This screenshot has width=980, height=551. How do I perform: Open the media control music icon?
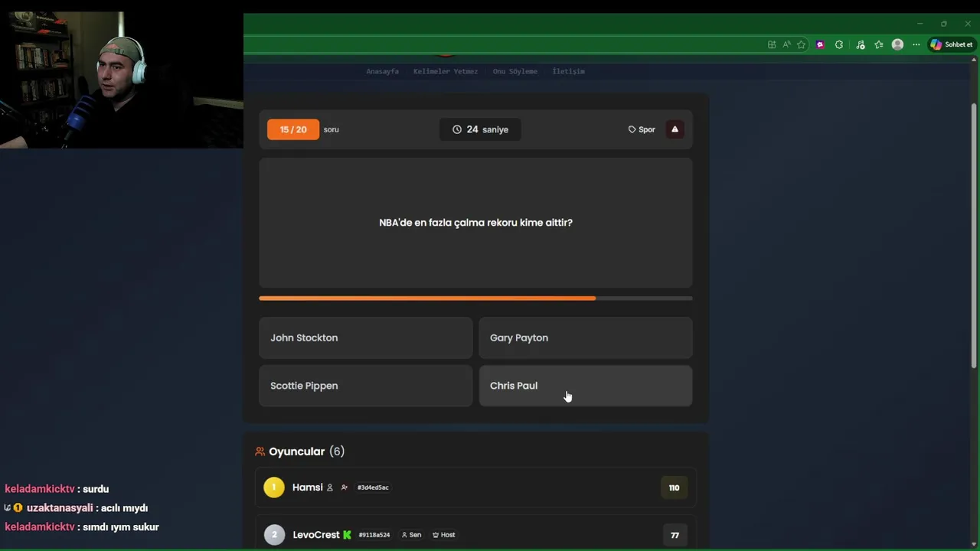pos(861,44)
